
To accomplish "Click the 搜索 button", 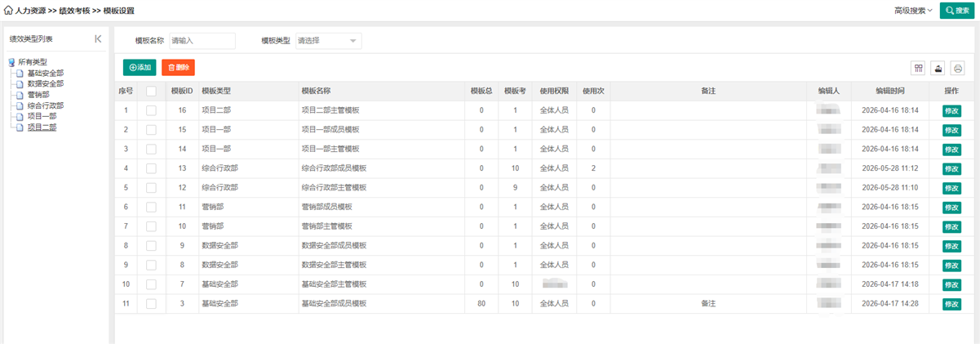I will tap(958, 11).
